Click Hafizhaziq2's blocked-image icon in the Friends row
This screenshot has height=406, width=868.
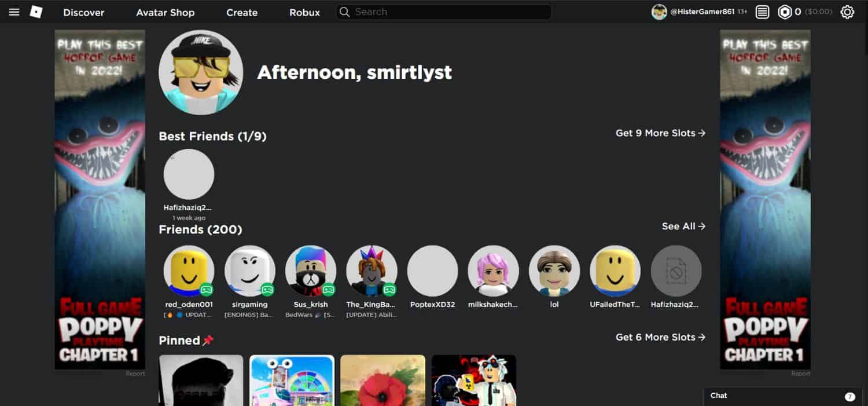tap(676, 271)
